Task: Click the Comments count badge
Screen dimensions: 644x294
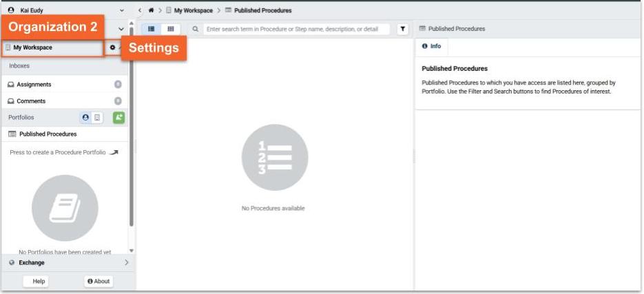Action: tap(118, 101)
